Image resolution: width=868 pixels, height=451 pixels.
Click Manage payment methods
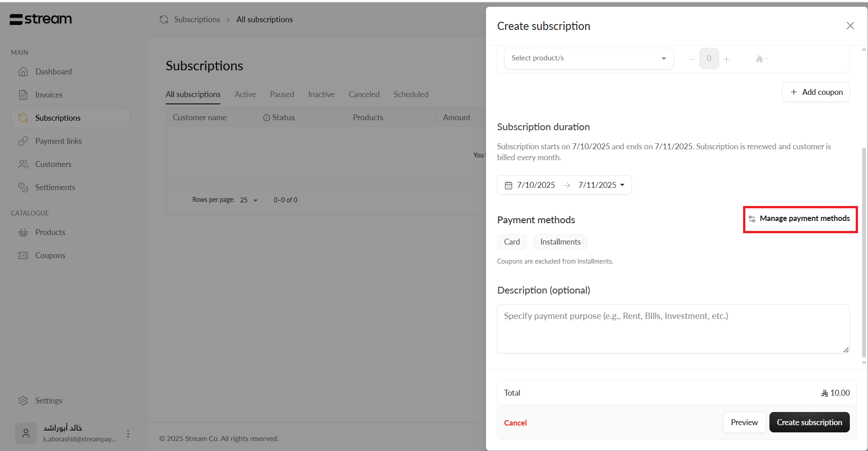point(800,219)
